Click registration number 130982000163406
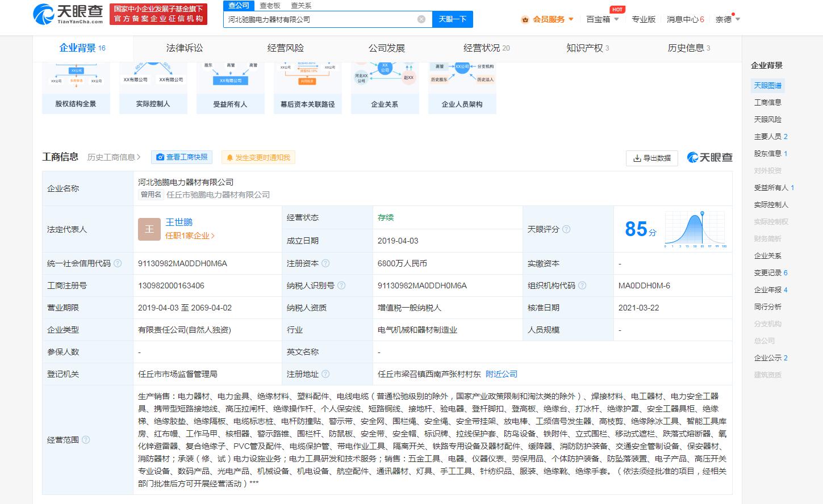823x504 pixels. point(171,285)
